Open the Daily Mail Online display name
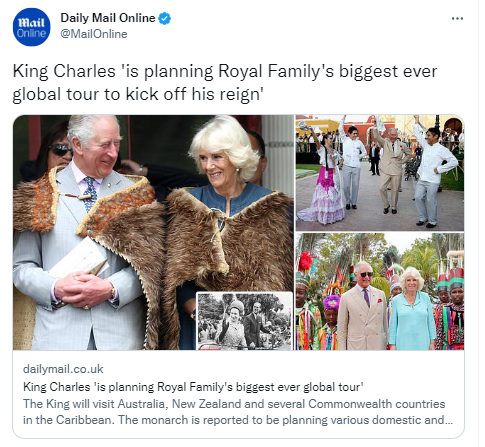This screenshot has height=447, width=485. point(108,18)
